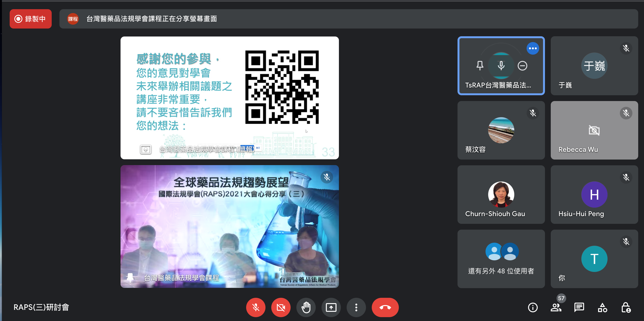
Task: Click the 錄製中 recording indicator
Action: click(30, 19)
